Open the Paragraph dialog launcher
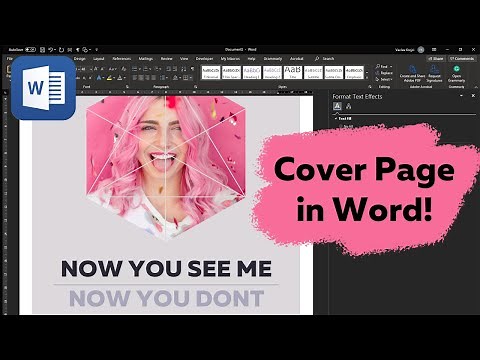The height and width of the screenshot is (360, 480). (x=196, y=87)
